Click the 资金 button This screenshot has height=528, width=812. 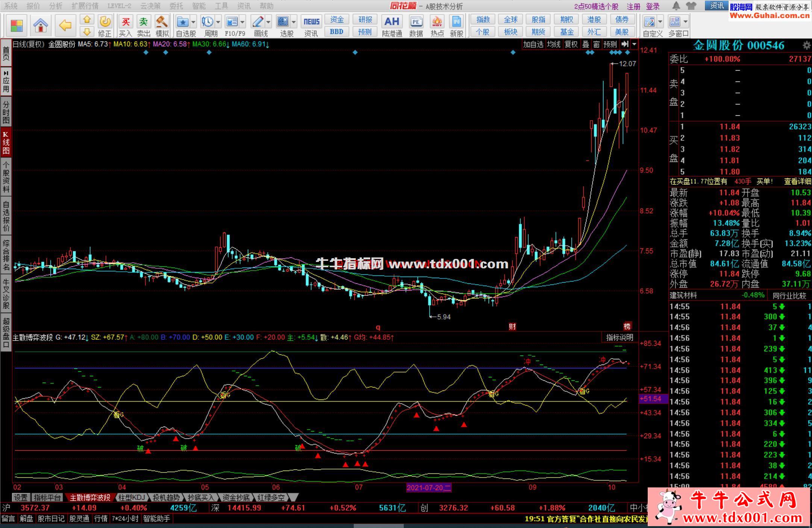pyautogui.click(x=337, y=20)
